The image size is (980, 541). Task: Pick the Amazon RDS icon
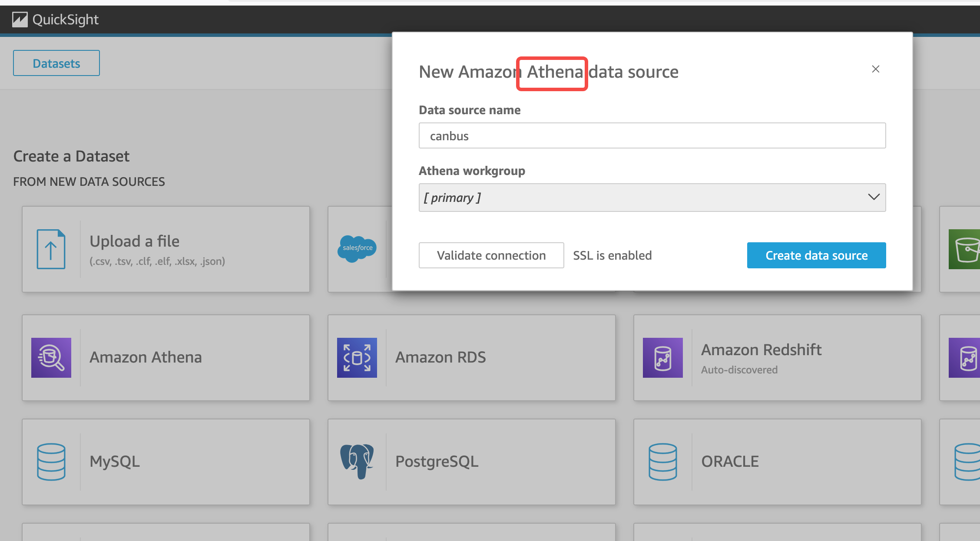point(357,358)
